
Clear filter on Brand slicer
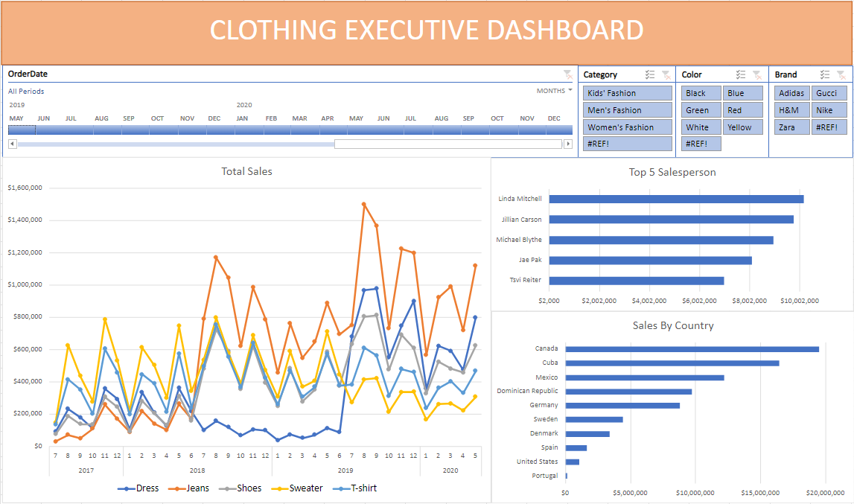(x=841, y=74)
